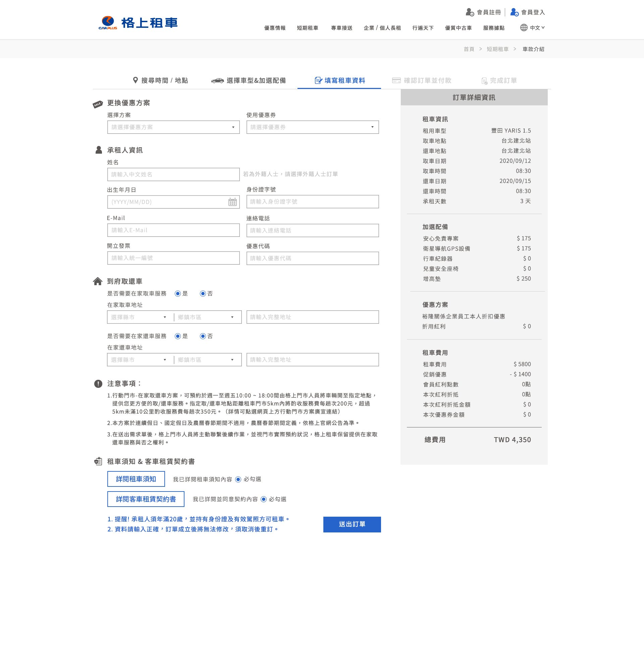
Task: Click the 詳閱客車租賃契約書 button
Action: point(146,499)
